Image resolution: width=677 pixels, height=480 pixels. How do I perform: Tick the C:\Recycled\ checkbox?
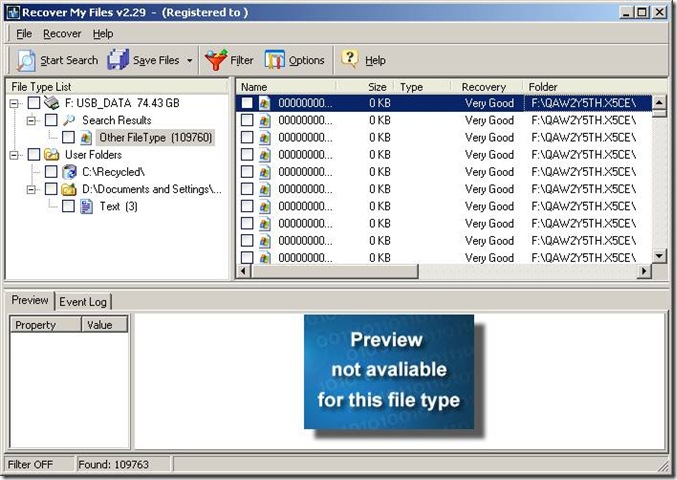click(51, 172)
